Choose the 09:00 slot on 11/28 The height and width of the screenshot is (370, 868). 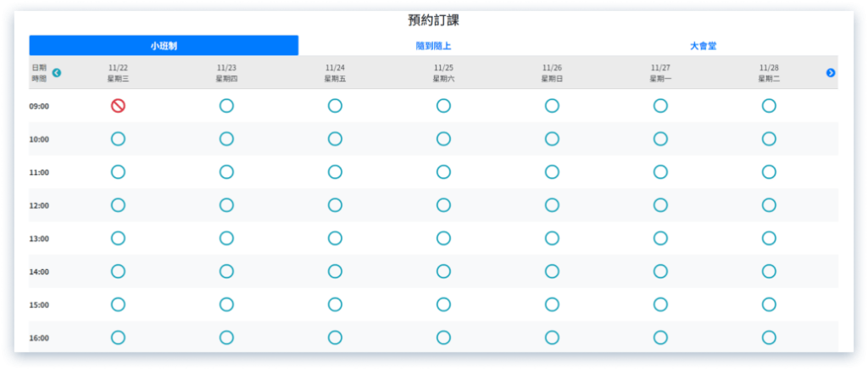pos(769,106)
